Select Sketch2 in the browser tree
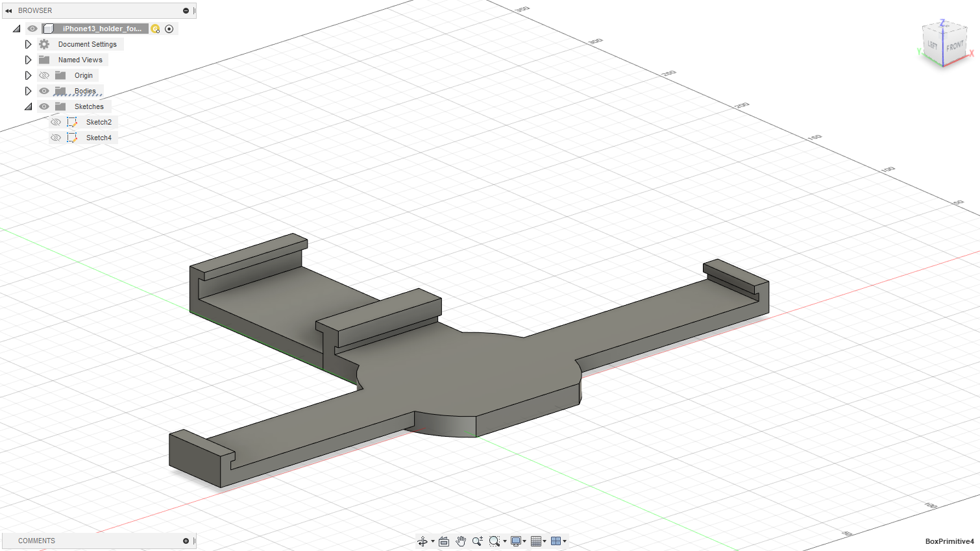 tap(99, 122)
